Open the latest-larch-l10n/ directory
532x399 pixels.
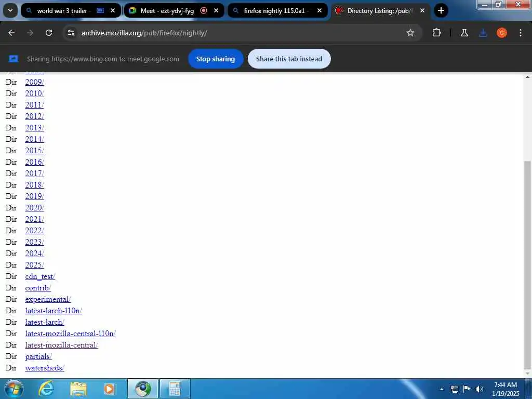54,311
